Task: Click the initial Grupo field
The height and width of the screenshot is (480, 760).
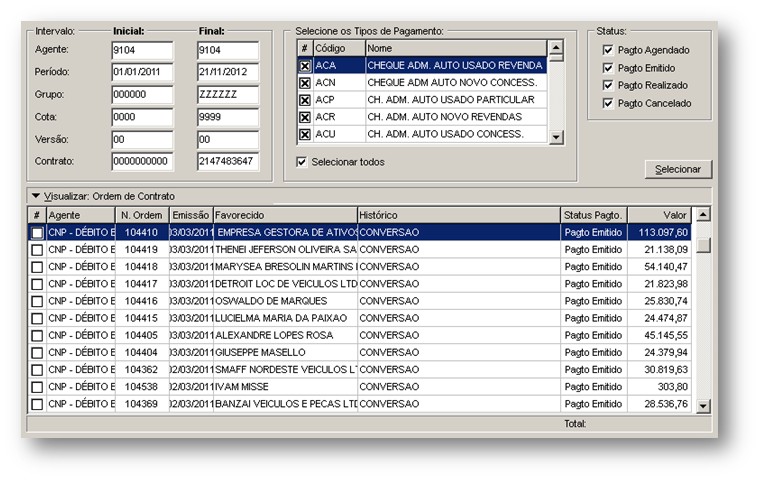Action: [142, 95]
